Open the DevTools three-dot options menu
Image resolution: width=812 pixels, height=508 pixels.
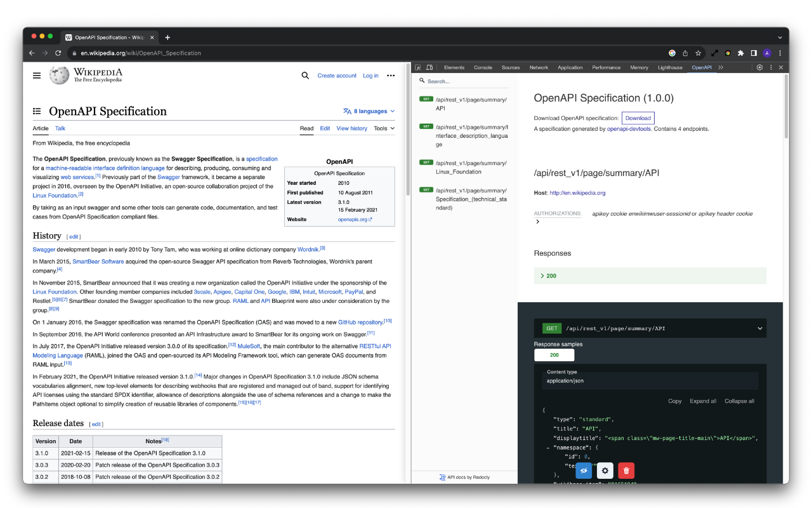point(771,67)
